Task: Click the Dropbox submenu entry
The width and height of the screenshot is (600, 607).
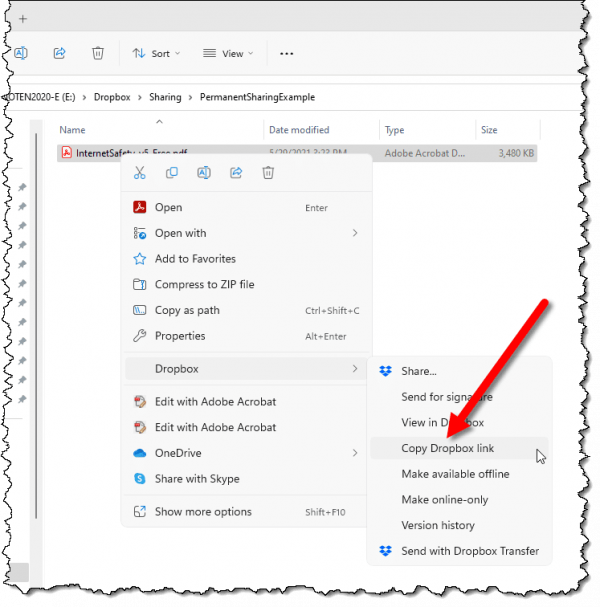Action: pyautogui.click(x=246, y=369)
